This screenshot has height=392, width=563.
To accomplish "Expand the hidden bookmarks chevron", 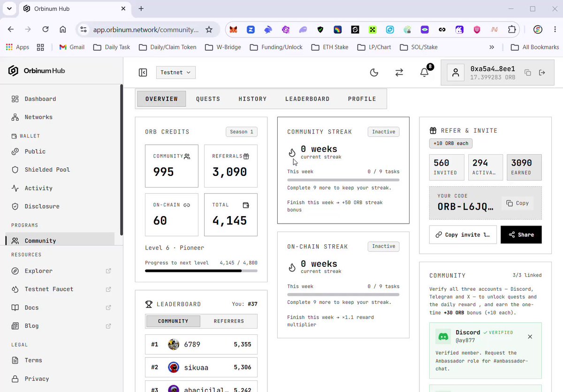I will [x=492, y=47].
